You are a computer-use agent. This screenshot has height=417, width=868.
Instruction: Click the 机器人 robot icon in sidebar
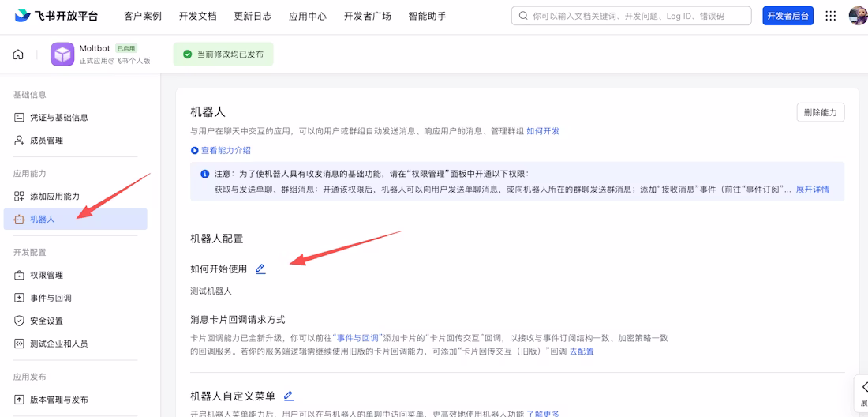(x=19, y=220)
